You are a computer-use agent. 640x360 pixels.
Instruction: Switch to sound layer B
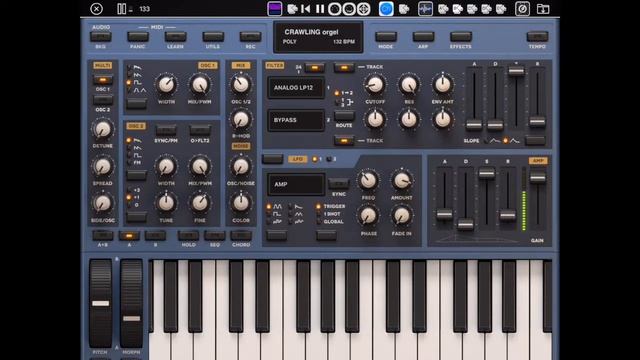[155, 236]
